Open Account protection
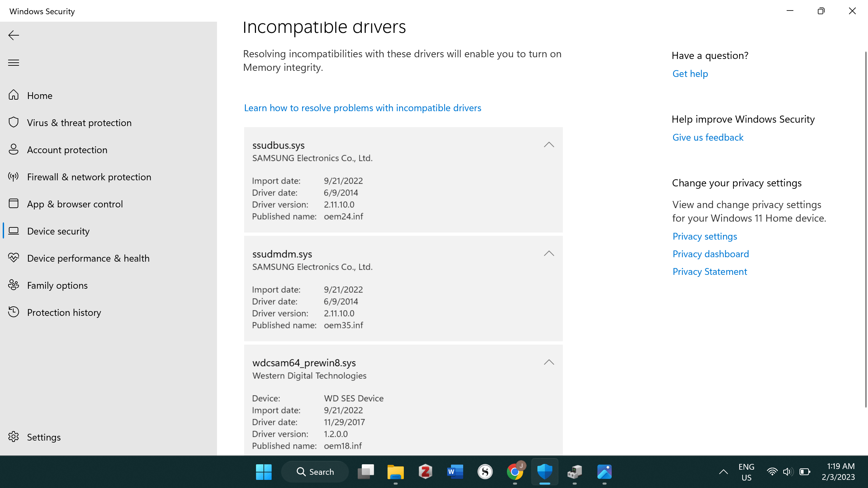Image resolution: width=868 pixels, height=488 pixels. (x=67, y=150)
